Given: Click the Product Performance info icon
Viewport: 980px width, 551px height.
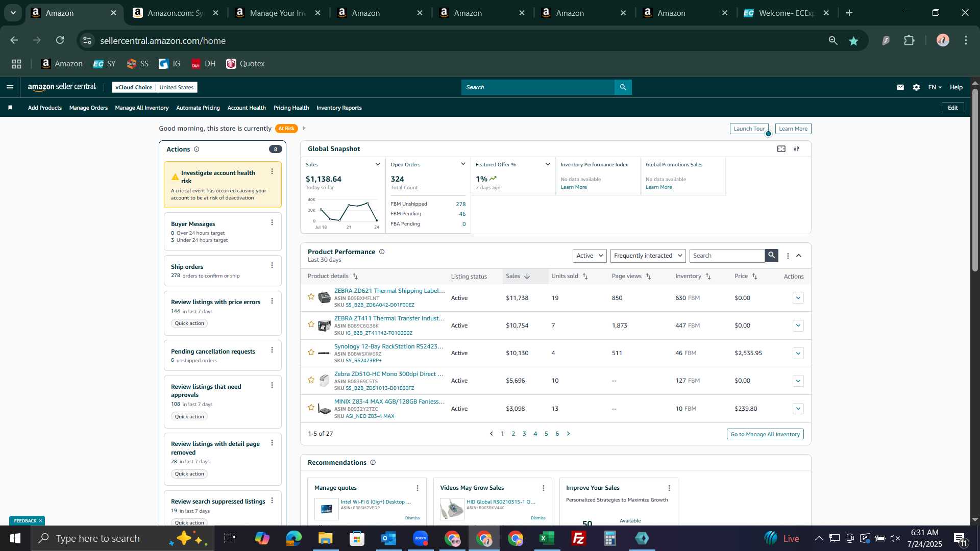Looking at the screenshot, I should point(382,252).
